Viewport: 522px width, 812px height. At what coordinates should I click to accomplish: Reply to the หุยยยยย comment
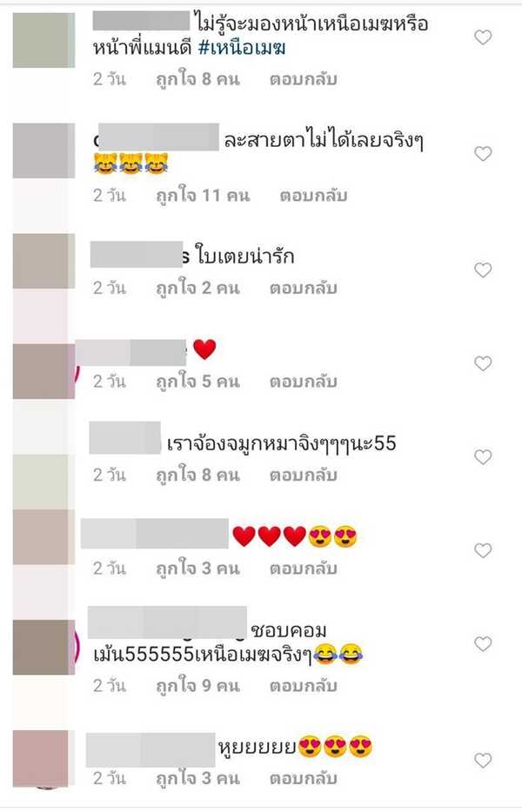point(304,778)
